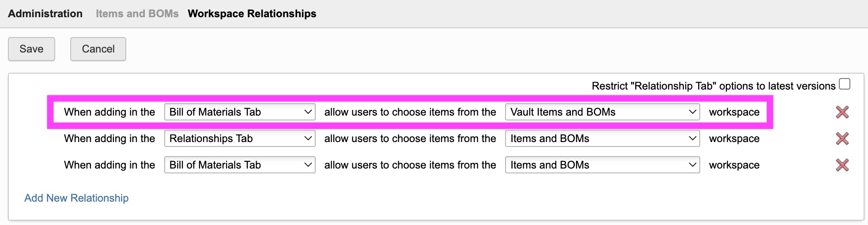
Task: Click "When adding in the" text in the highlighted row
Action: click(x=109, y=112)
